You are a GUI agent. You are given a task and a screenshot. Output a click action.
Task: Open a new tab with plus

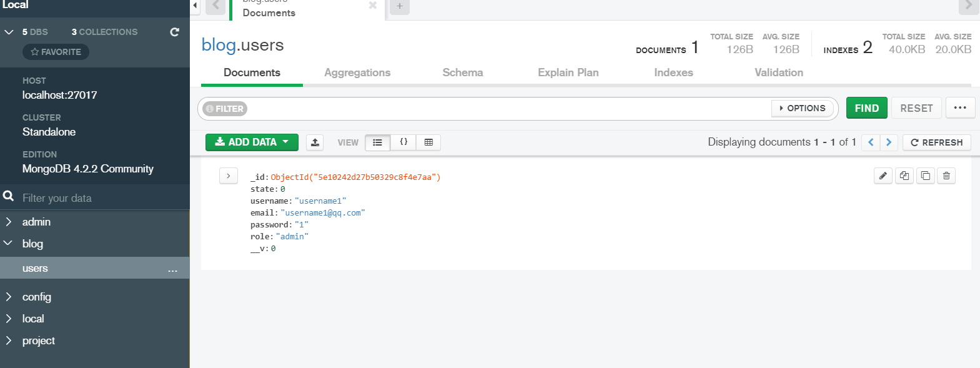coord(400,6)
